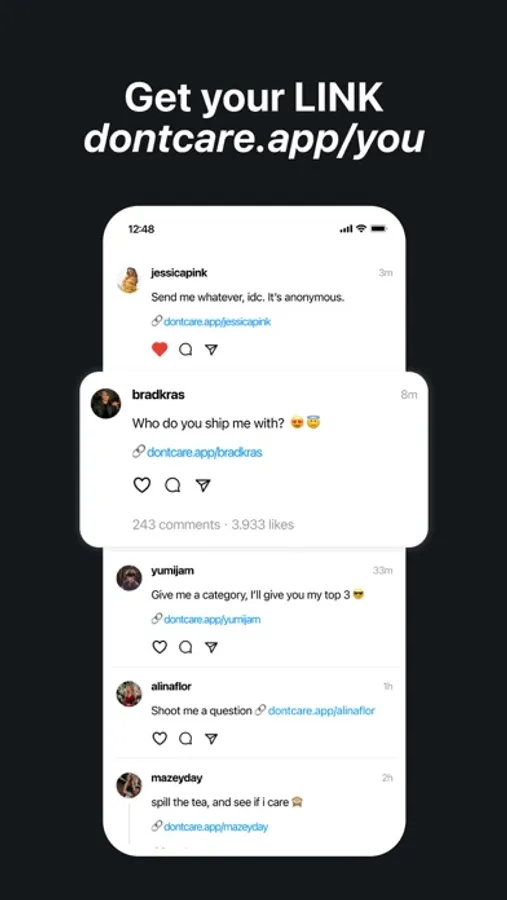Open comments on jessicapink's post
The width and height of the screenshot is (507, 900).
[185, 350]
